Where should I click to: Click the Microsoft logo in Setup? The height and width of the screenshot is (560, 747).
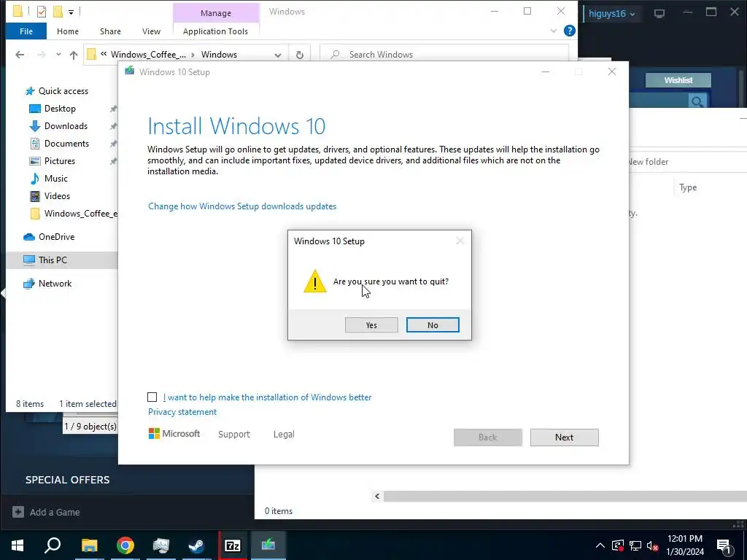[x=174, y=434]
